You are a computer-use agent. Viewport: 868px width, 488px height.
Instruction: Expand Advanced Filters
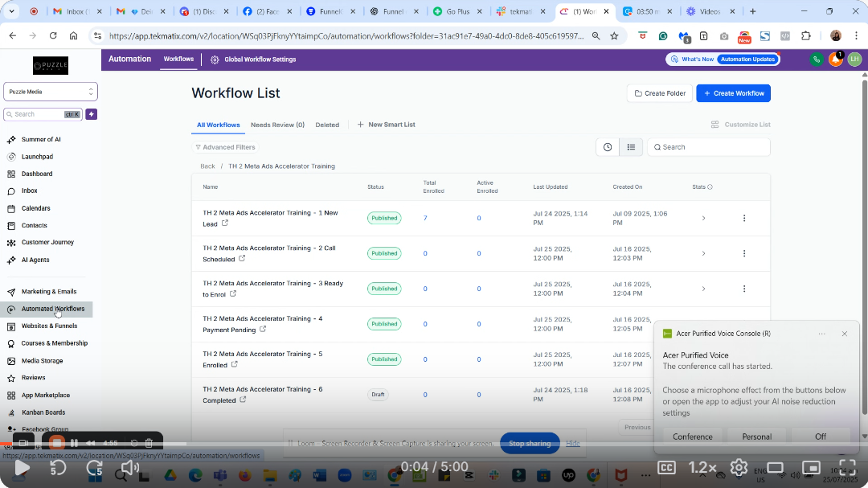pos(225,147)
